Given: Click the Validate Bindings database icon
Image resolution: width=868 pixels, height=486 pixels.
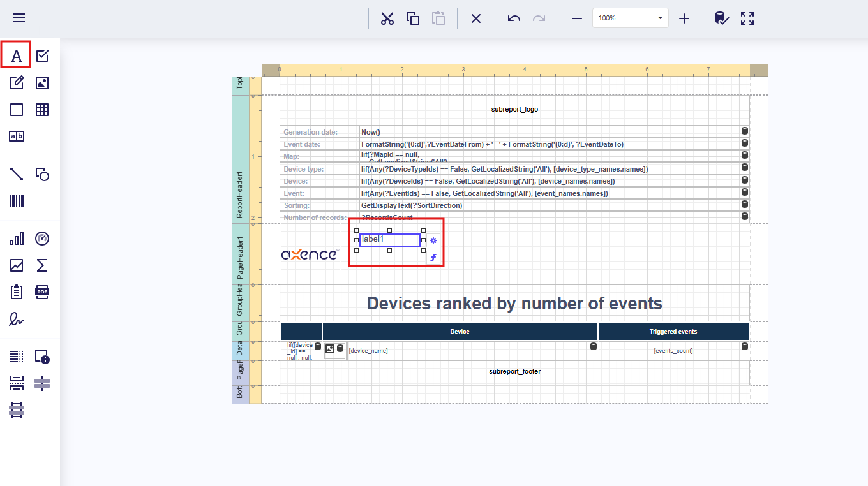Looking at the screenshot, I should click(x=721, y=18).
